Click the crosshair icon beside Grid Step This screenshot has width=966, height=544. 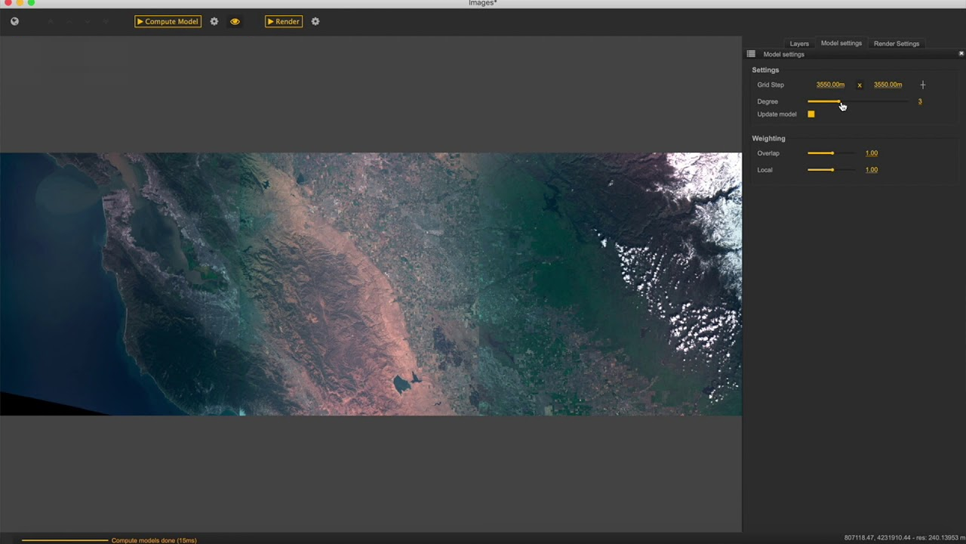click(923, 85)
